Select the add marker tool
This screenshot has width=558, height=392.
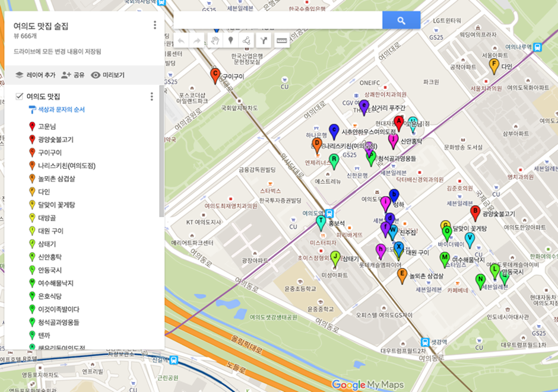[230, 40]
